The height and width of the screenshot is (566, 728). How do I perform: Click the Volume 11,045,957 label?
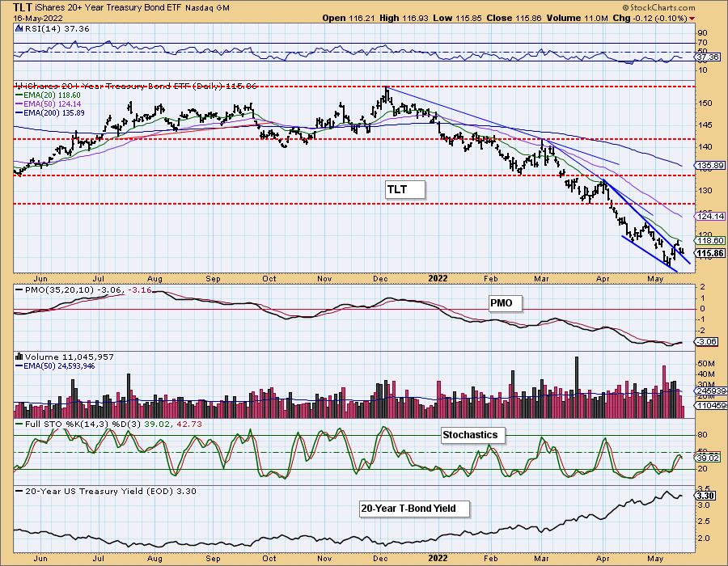point(69,357)
